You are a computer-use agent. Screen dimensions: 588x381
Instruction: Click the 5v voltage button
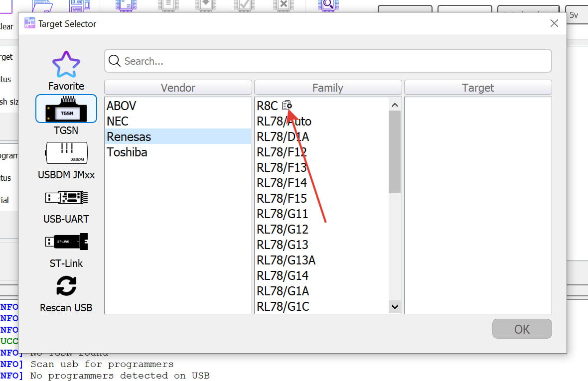point(575,15)
